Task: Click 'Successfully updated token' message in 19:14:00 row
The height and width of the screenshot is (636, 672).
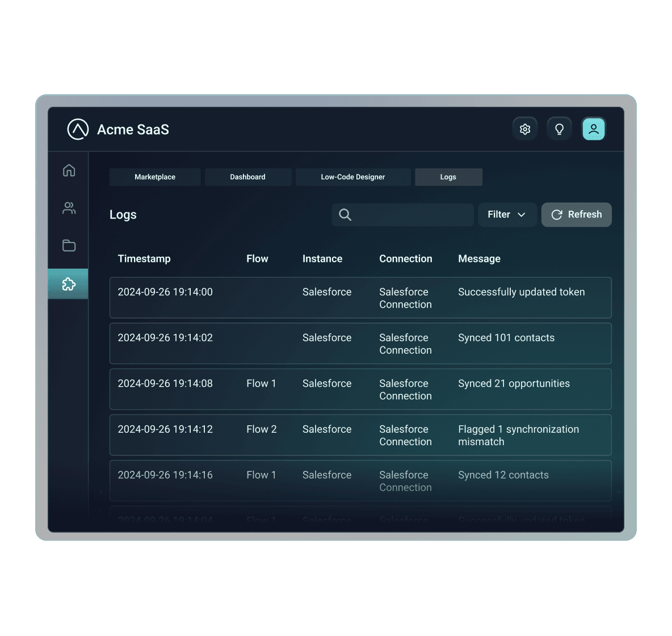Action: coord(521,292)
